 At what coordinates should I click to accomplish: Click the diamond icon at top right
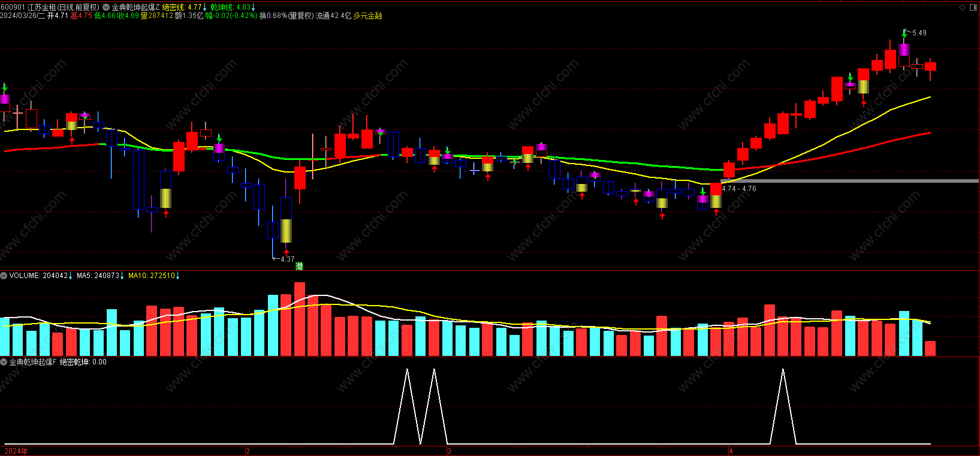(963, 7)
